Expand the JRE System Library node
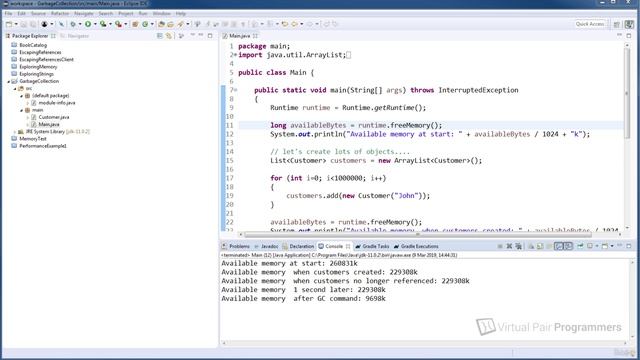This screenshot has height=360, width=640. pos(15,132)
